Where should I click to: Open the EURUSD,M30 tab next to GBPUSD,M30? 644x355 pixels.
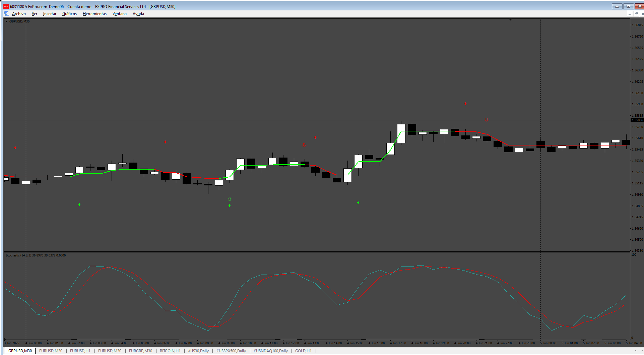point(51,351)
